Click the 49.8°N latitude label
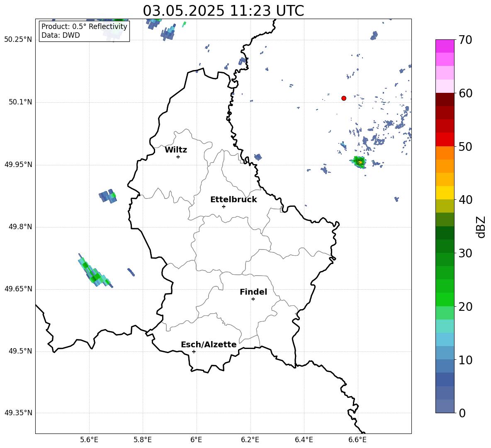 [x=20, y=227]
